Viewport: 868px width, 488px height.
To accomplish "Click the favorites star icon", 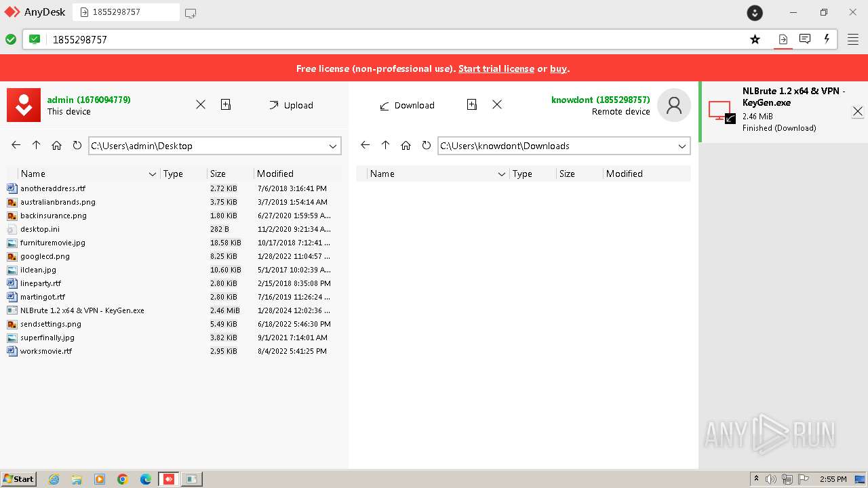I will [755, 39].
